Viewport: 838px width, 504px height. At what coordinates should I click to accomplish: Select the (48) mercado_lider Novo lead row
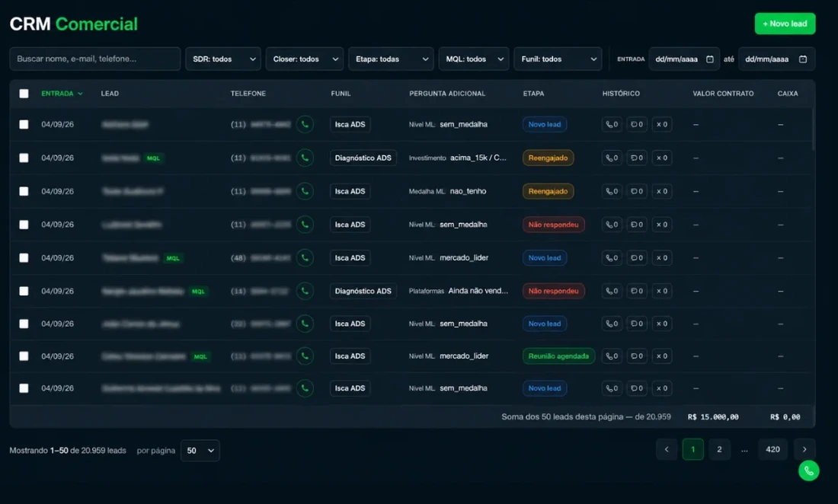[24, 258]
